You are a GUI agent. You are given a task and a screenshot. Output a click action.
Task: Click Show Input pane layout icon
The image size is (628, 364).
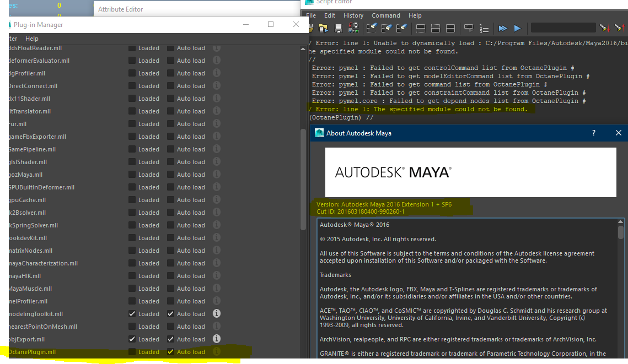pos(436,29)
